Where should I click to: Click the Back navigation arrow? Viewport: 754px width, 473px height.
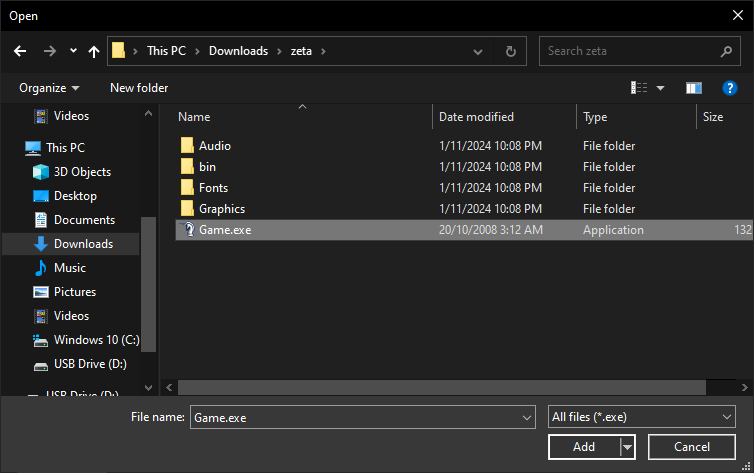[20, 51]
